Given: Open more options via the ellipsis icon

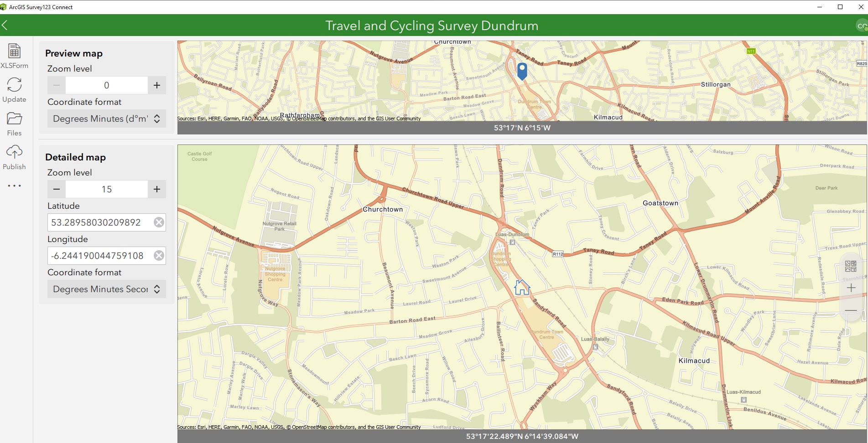Looking at the screenshot, I should (14, 185).
